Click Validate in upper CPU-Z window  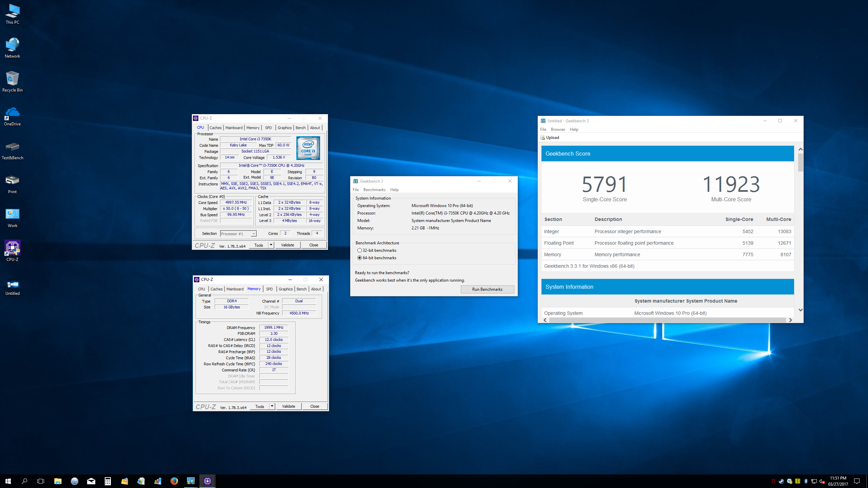(288, 245)
